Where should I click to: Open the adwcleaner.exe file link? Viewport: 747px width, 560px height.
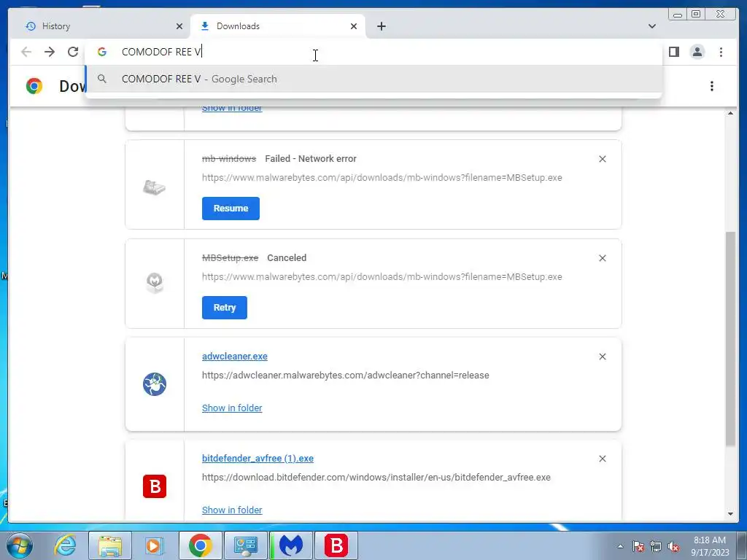pyautogui.click(x=235, y=356)
